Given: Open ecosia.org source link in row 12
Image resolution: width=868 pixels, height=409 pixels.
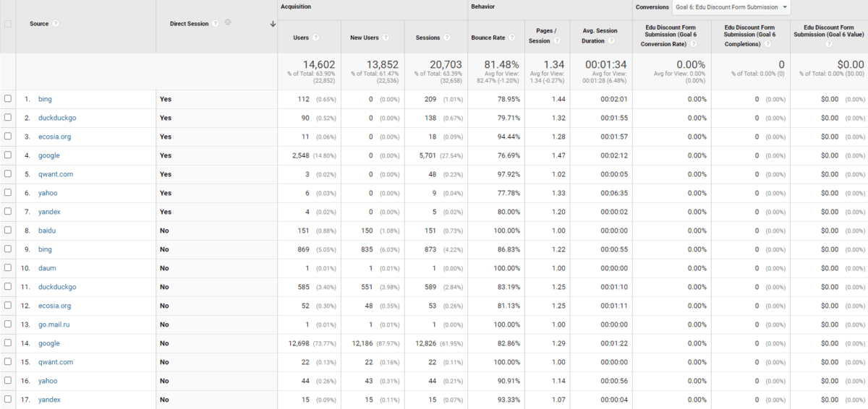Looking at the screenshot, I should click(54, 306).
